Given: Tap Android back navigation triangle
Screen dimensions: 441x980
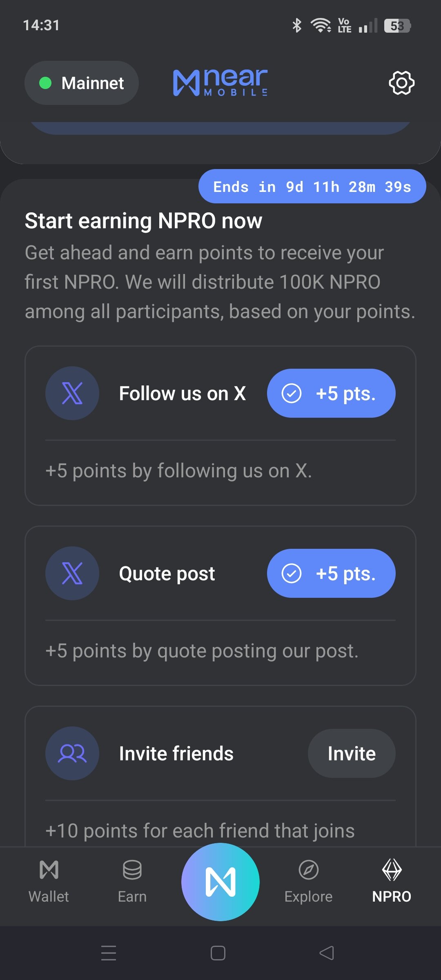Looking at the screenshot, I should pos(327,953).
